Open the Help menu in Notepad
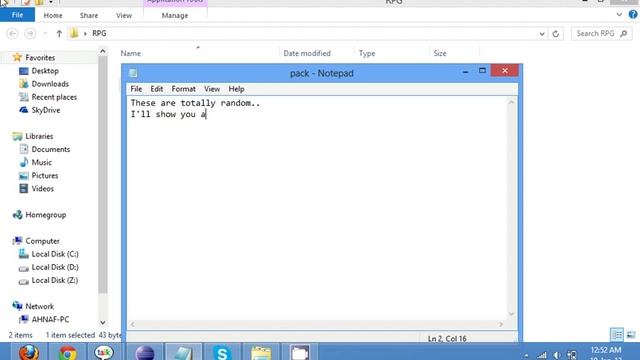 pos(236,89)
